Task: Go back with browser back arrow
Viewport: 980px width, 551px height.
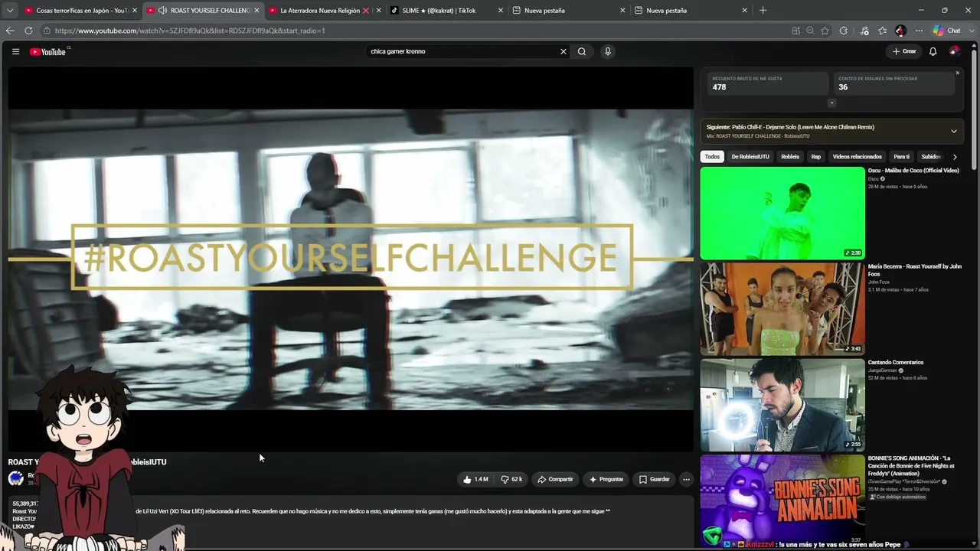Action: point(10,31)
